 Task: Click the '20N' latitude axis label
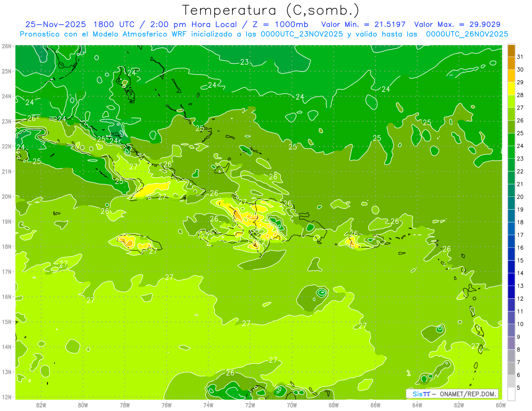click(7, 196)
